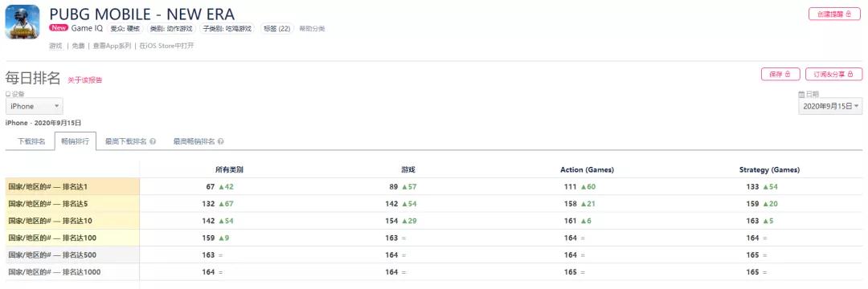The width and height of the screenshot is (868, 289).
Task: Click the 154 ▲29 cell
Action: pyautogui.click(x=401, y=221)
